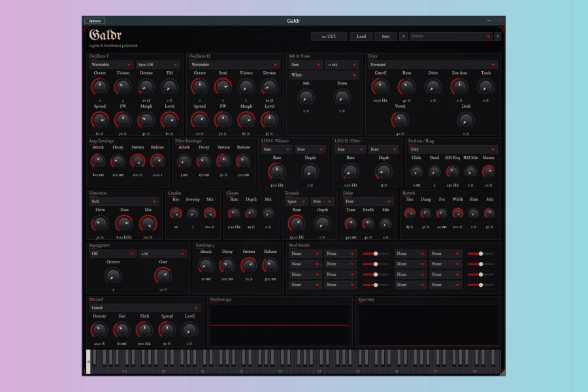This screenshot has width=588, height=392.
Task: Click Oscillator II Semi knob
Action: coord(223,87)
